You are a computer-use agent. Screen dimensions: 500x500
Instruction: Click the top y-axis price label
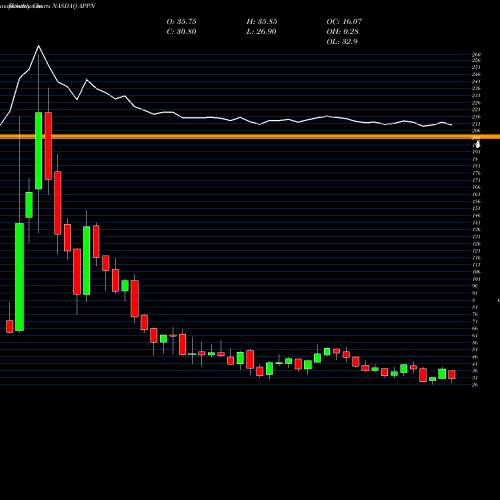(477, 54)
